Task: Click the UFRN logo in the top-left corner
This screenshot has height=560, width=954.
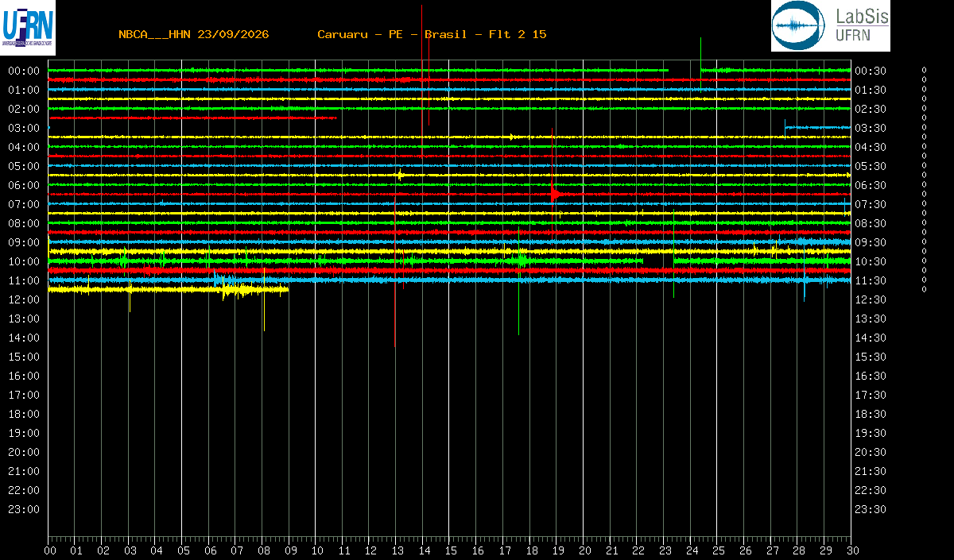Action: (28, 27)
